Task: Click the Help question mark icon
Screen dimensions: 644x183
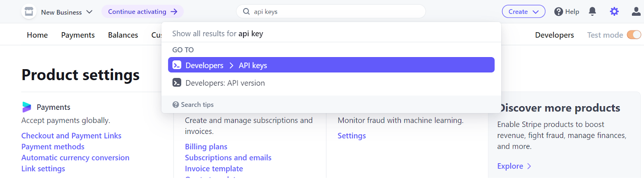Action: [558, 12]
